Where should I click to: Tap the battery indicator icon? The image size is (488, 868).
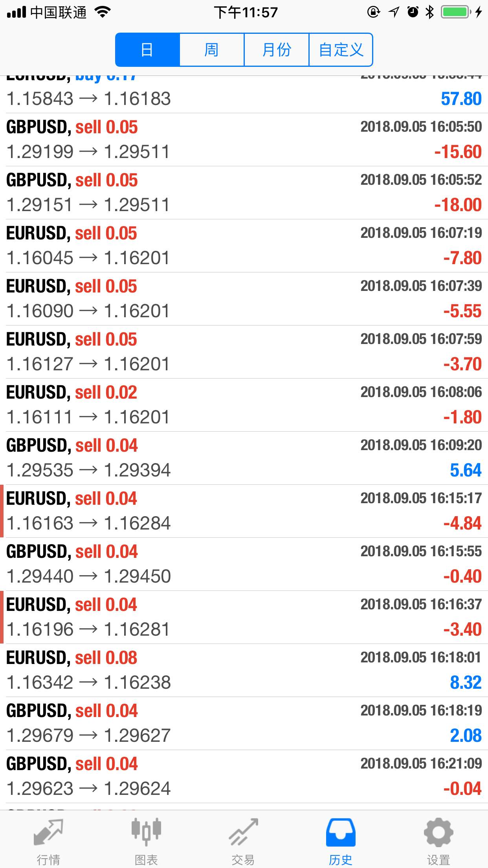456,12
